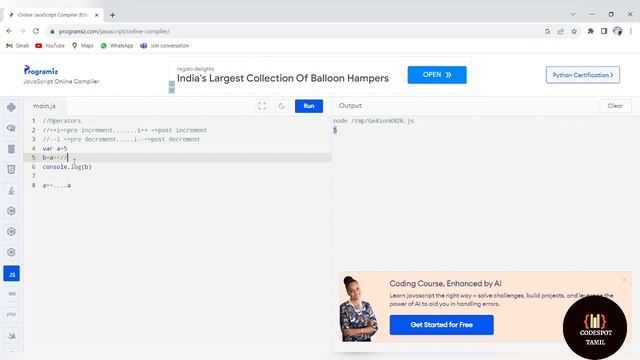Open the YouTube bookmark
Screen dimensions: 640x360
(50, 46)
